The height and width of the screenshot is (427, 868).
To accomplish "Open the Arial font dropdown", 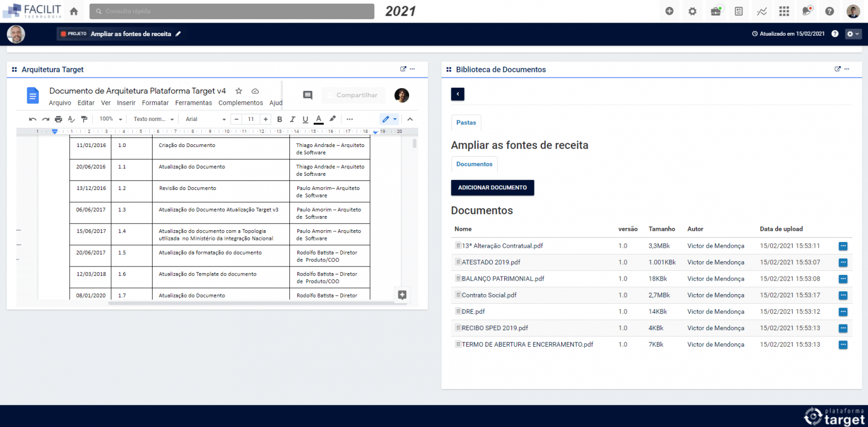I will tap(205, 119).
